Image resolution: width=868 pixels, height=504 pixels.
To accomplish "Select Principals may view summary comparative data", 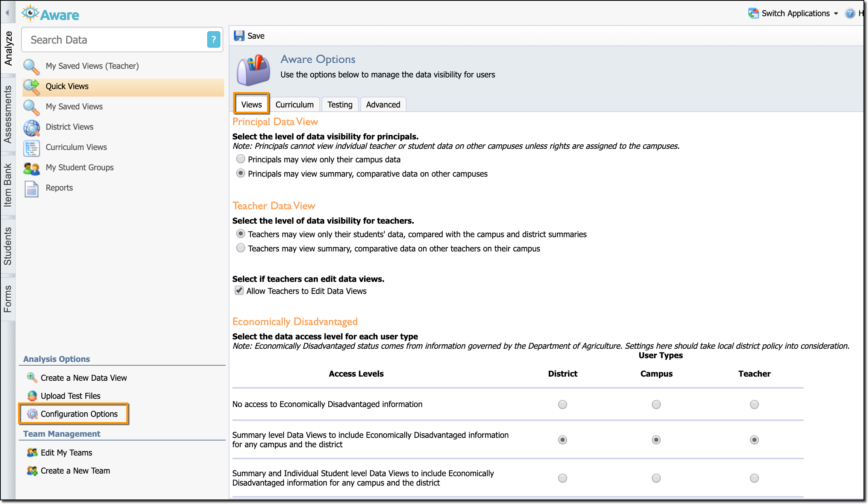I will pos(241,173).
